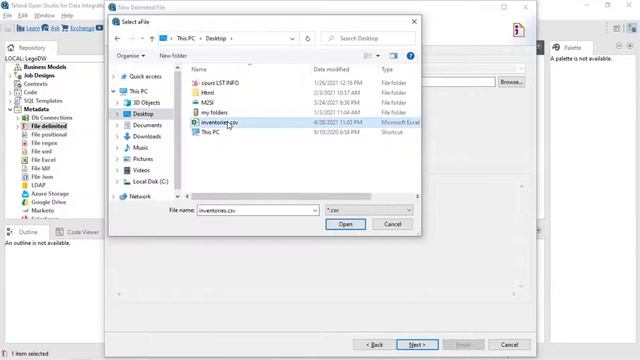Refresh the Desktop folder listing
Screen dimensions: 640x360
tap(308, 38)
